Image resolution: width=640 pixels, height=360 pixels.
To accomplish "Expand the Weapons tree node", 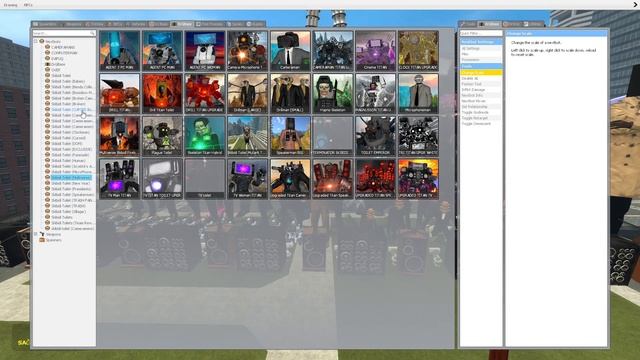I will [36, 234].
